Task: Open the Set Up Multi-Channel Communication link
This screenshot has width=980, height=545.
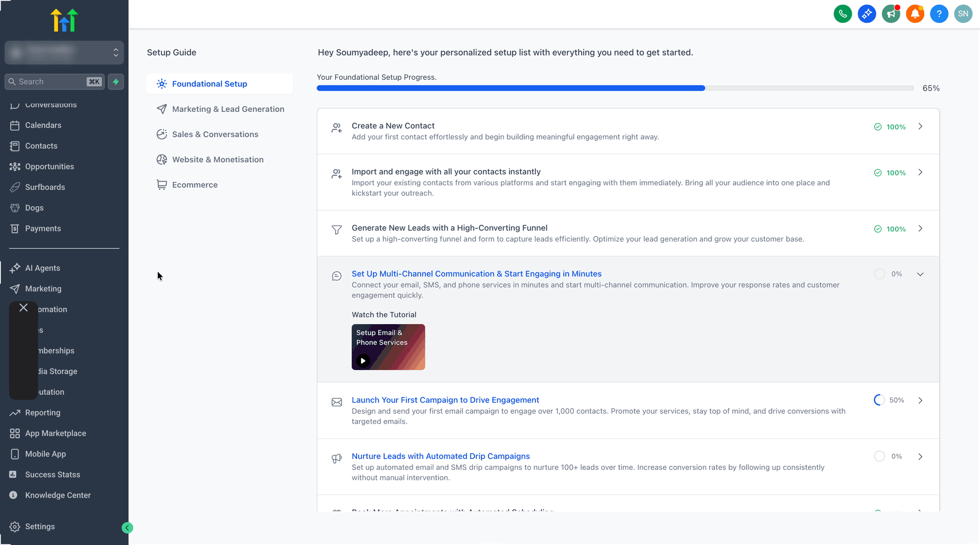Action: pos(476,274)
